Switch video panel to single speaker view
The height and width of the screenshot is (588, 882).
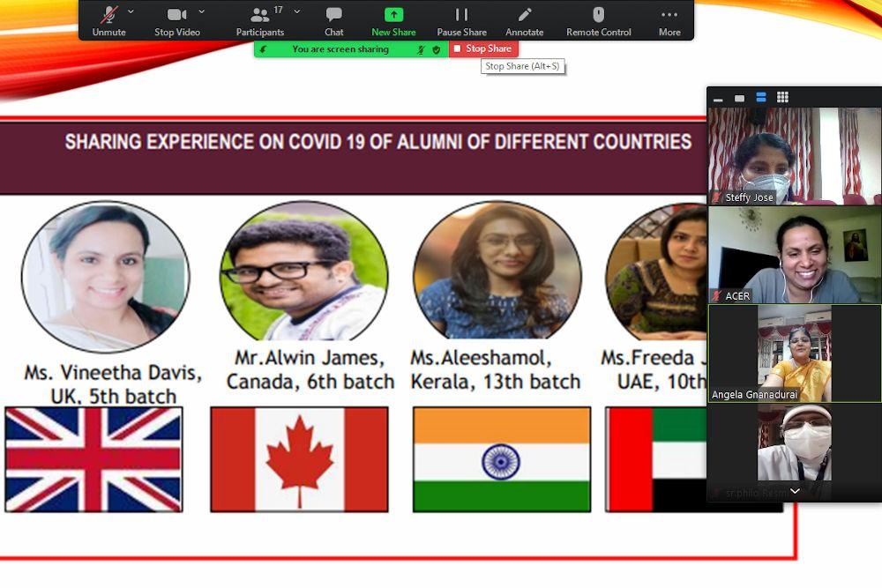coord(739,98)
